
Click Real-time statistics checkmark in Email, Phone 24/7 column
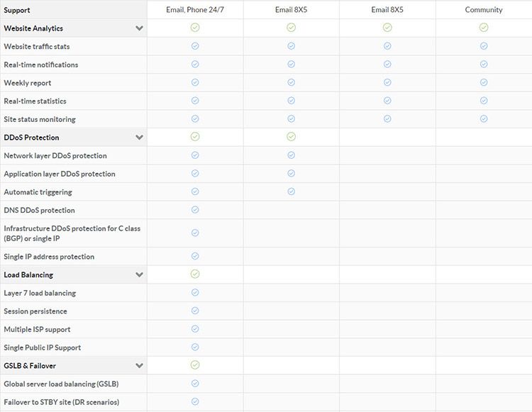point(195,101)
